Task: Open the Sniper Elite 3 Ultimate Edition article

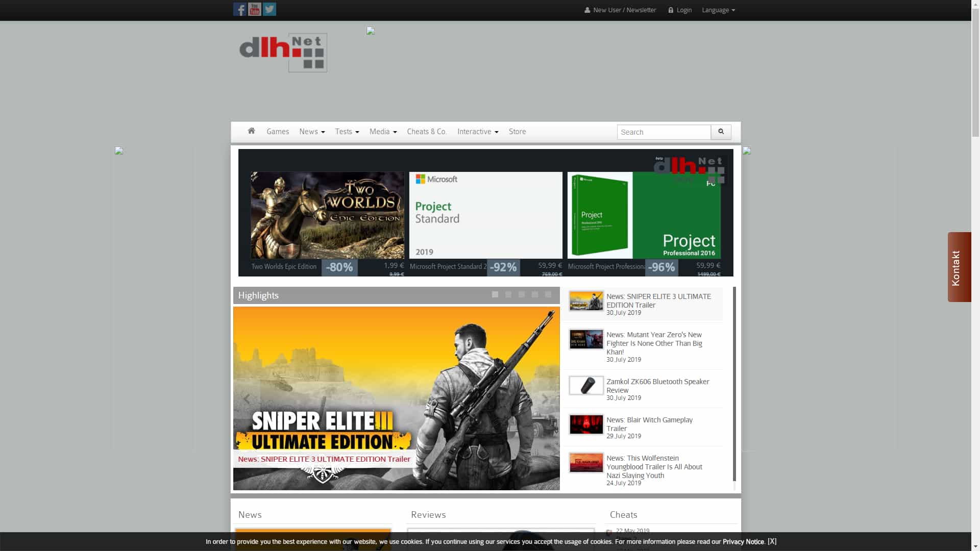Action: point(324,459)
